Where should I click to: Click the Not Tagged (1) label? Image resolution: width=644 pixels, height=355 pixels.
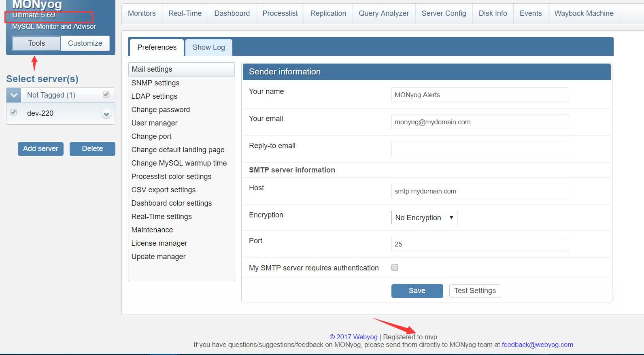51,95
